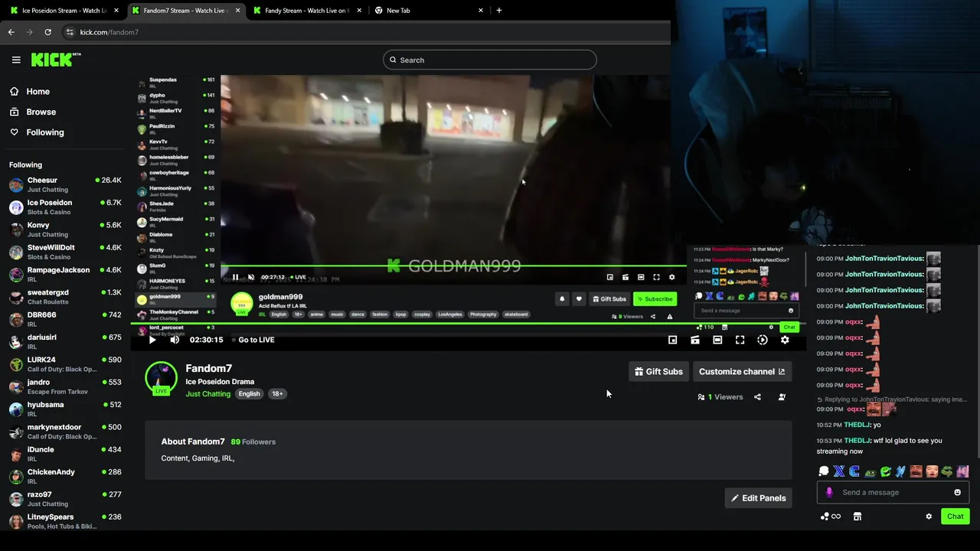Open a new browser tab
The height and width of the screenshot is (551, 980).
click(499, 11)
